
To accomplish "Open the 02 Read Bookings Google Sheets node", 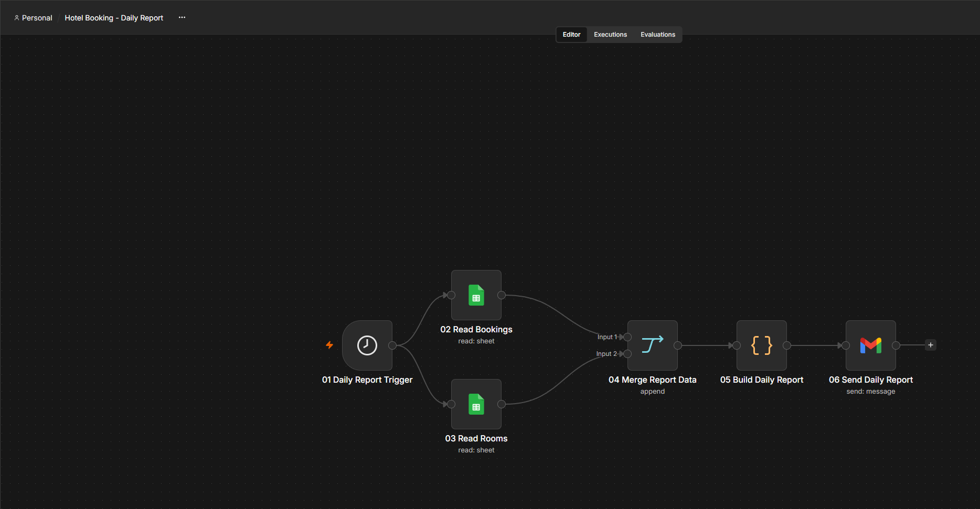I will [476, 295].
